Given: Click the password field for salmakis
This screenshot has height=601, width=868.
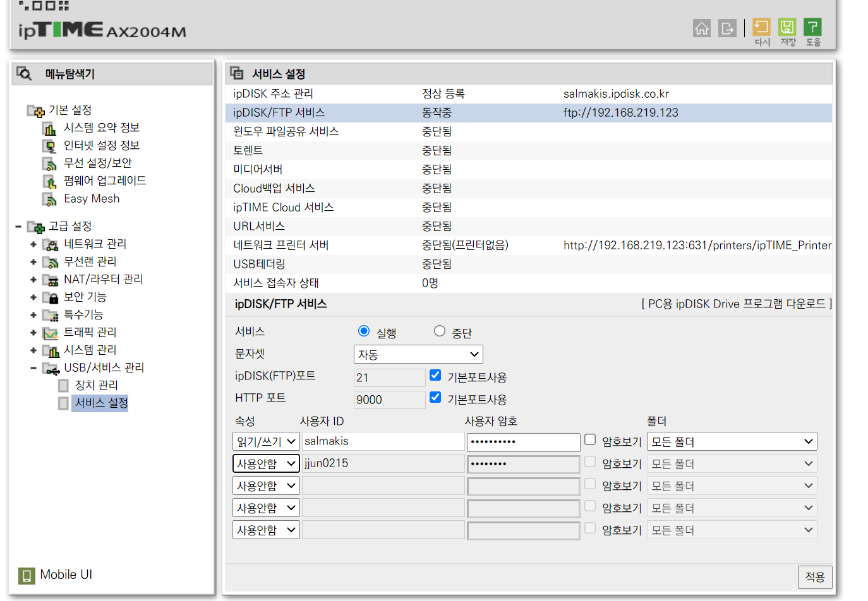Looking at the screenshot, I should point(524,442).
